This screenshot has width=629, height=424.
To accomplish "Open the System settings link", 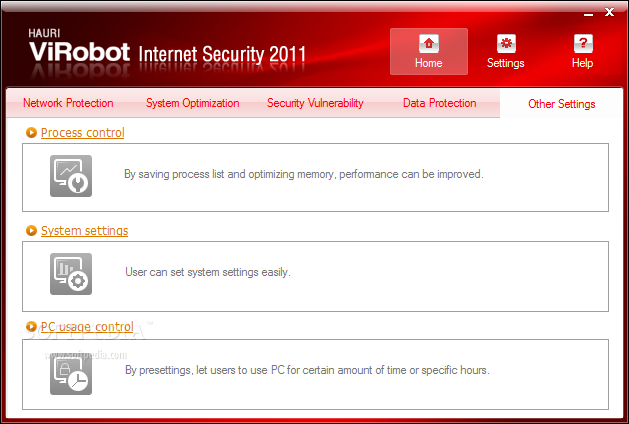I will [85, 231].
